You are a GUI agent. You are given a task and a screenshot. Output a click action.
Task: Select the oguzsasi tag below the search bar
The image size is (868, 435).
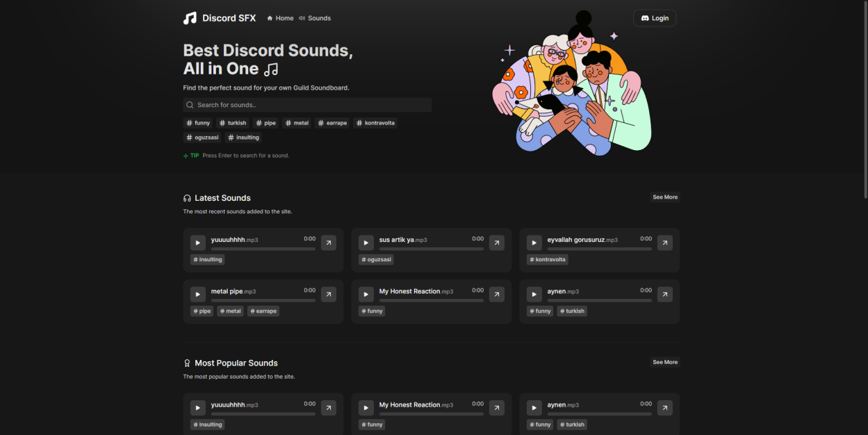(202, 138)
